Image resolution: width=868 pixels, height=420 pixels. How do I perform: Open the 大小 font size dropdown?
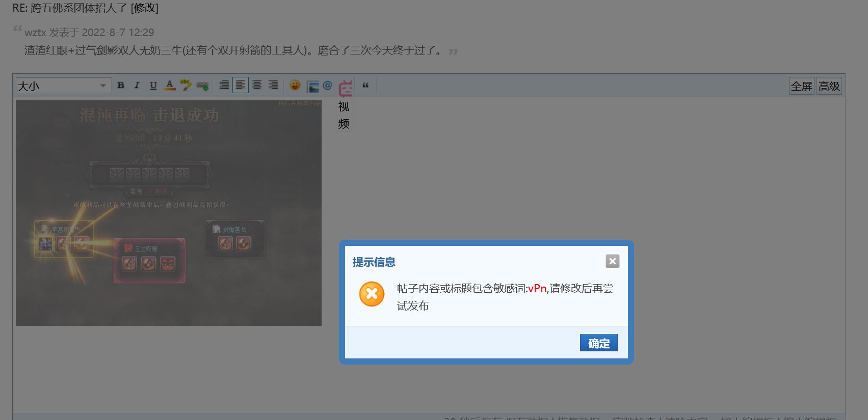pyautogui.click(x=63, y=86)
